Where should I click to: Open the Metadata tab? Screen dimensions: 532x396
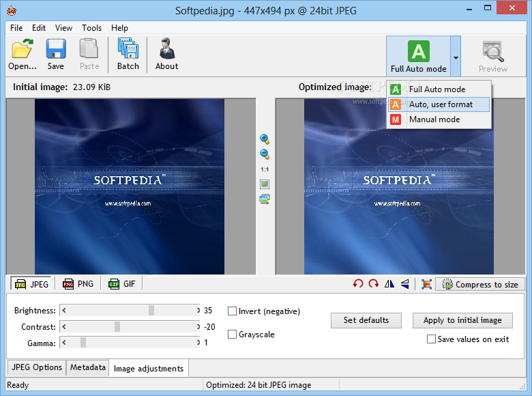click(x=87, y=367)
